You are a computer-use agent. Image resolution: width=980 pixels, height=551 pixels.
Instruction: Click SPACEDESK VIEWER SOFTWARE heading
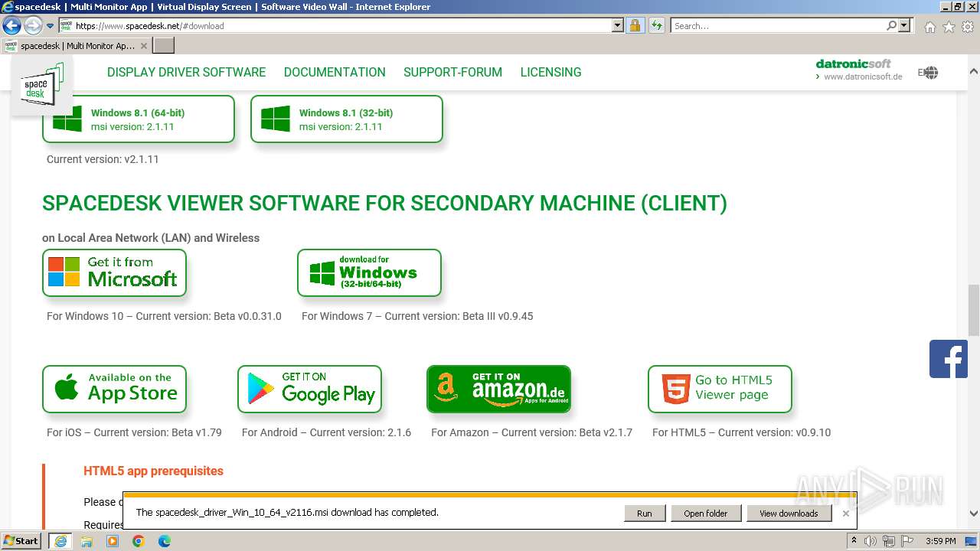[384, 204]
